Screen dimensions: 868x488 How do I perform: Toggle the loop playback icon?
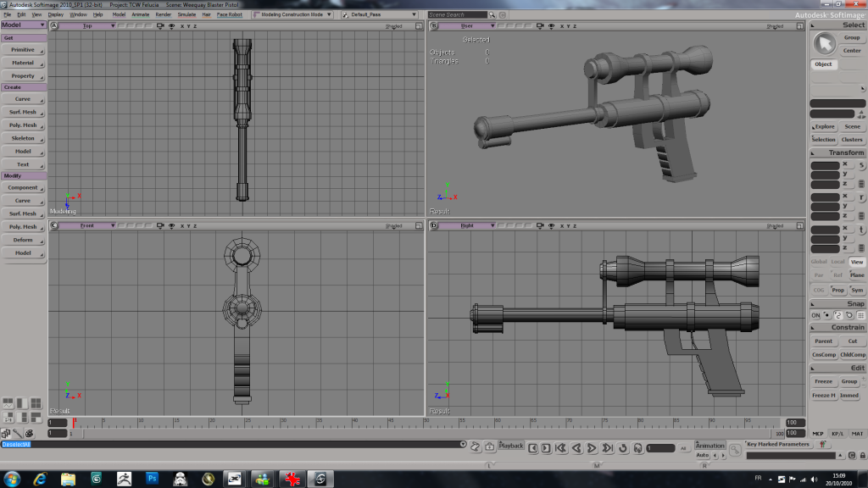(623, 448)
